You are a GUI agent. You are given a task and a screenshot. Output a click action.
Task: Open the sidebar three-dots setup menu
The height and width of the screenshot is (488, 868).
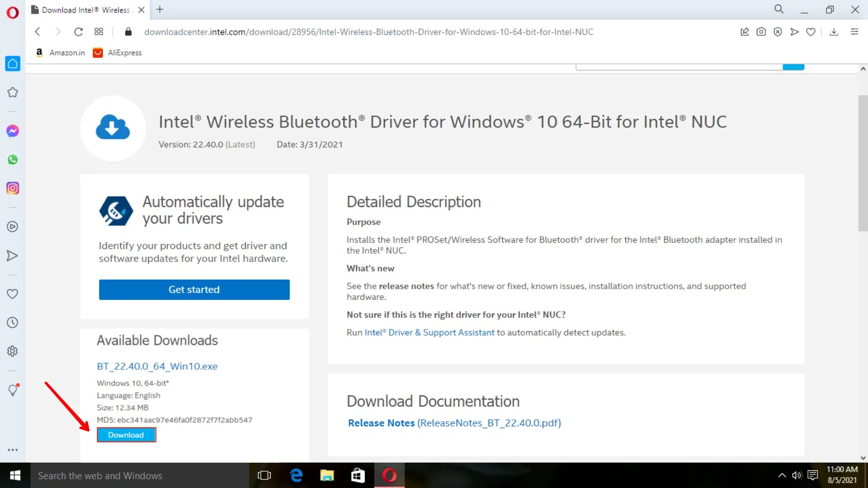point(13,450)
